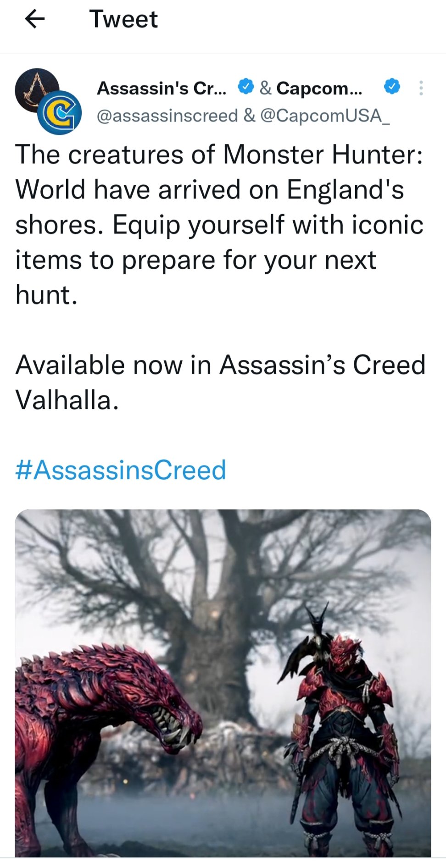The height and width of the screenshot is (868, 446).
Task: Tap the back arrow in header
Action: pyautogui.click(x=35, y=19)
